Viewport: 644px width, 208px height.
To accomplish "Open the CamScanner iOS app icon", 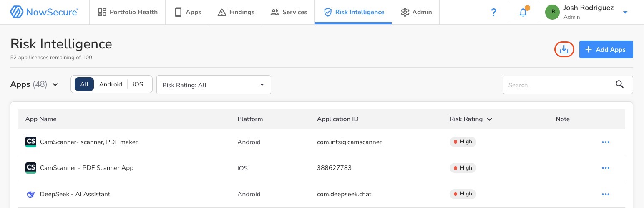I will tap(31, 168).
